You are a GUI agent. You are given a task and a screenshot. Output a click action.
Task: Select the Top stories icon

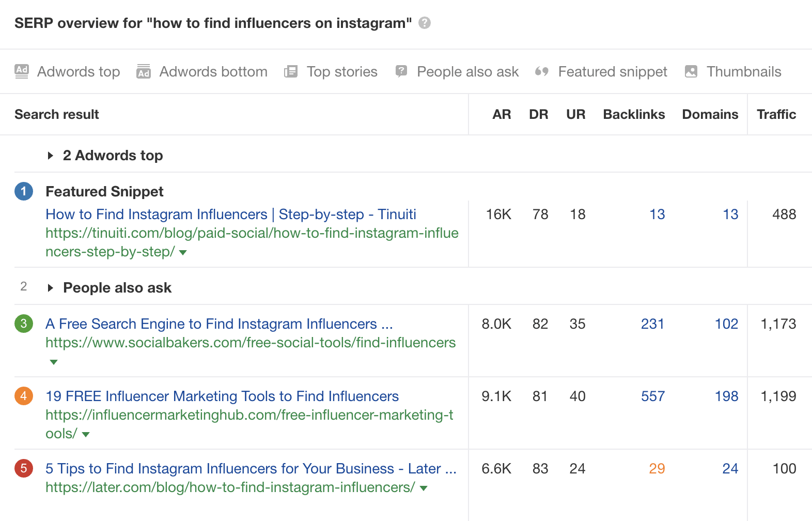[291, 71]
